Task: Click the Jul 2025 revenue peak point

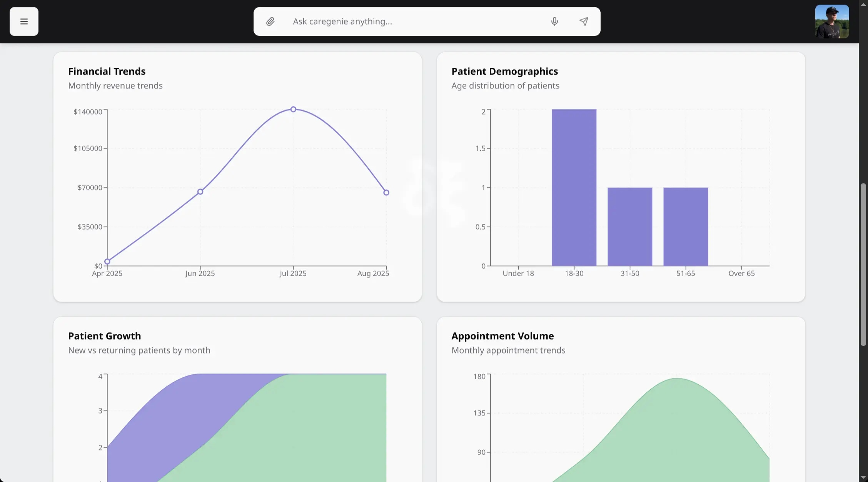Action: (293, 109)
